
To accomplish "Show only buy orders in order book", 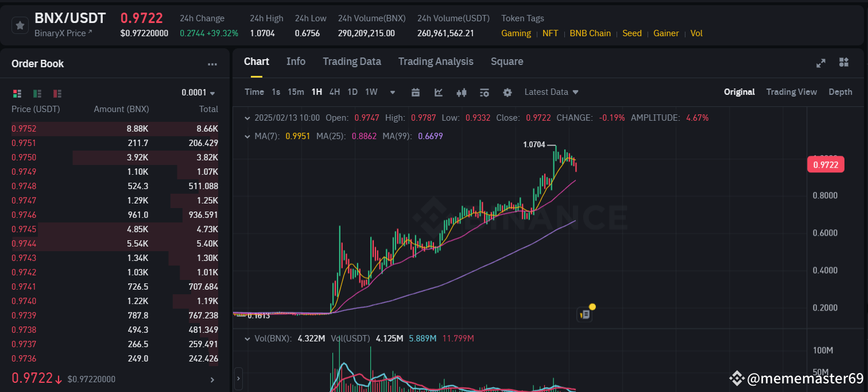I will pyautogui.click(x=37, y=93).
